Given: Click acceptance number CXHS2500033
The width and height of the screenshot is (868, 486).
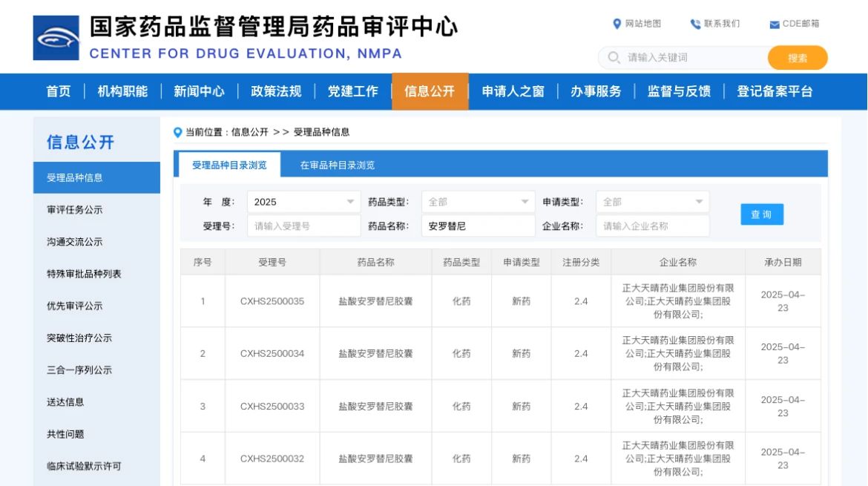Looking at the screenshot, I should pyautogui.click(x=272, y=407).
